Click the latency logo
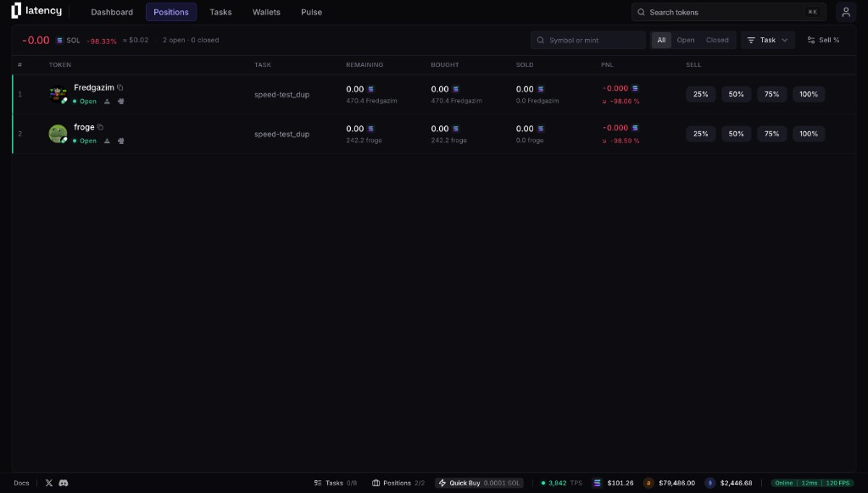868x493 pixels. coord(36,10)
